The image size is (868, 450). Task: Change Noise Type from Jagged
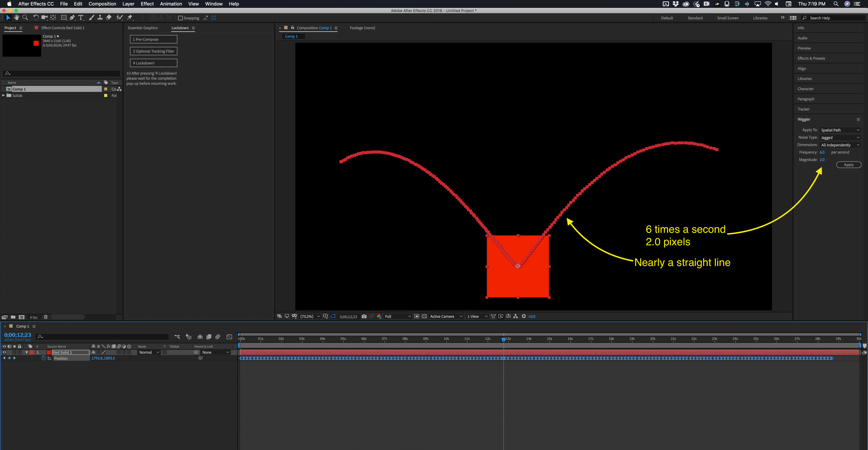(840, 137)
